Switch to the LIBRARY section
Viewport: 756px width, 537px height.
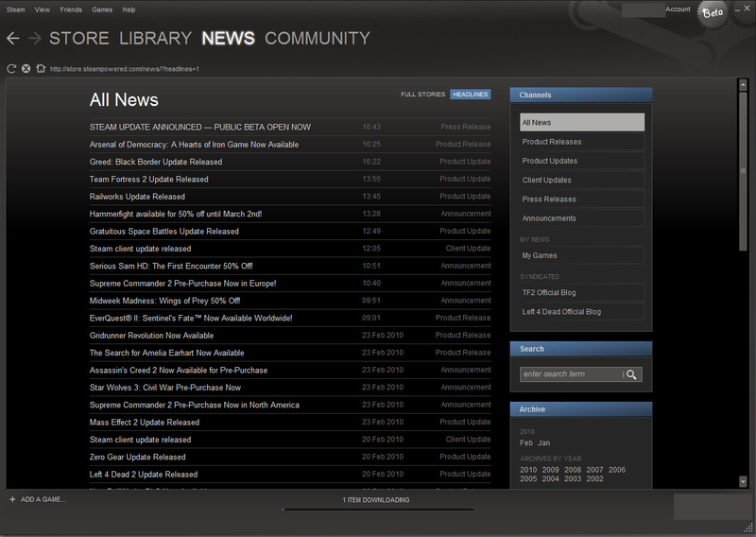pos(155,38)
